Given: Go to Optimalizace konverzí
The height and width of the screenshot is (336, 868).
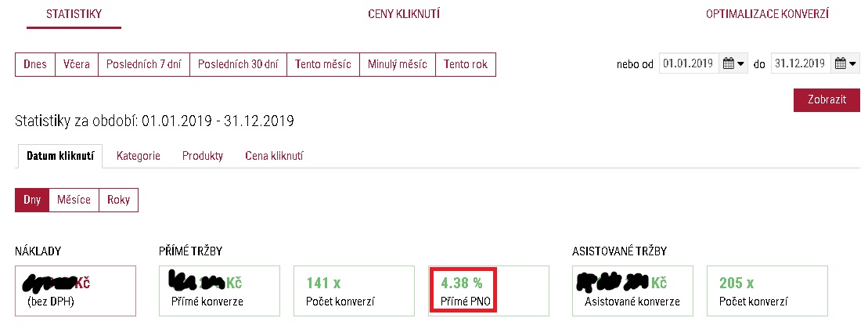Looking at the screenshot, I should coord(767,14).
